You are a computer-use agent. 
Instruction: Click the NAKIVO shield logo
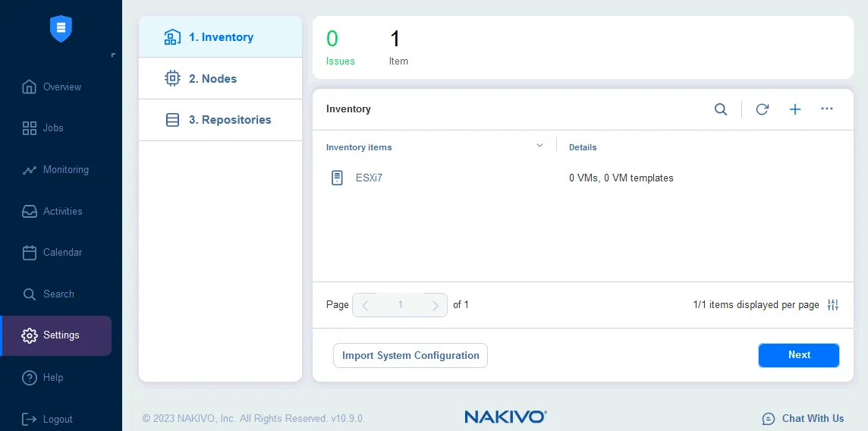(x=61, y=29)
